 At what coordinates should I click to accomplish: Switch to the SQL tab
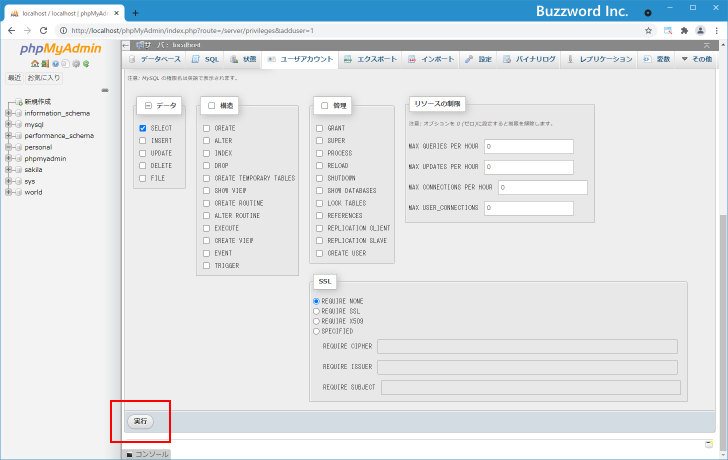click(206, 59)
